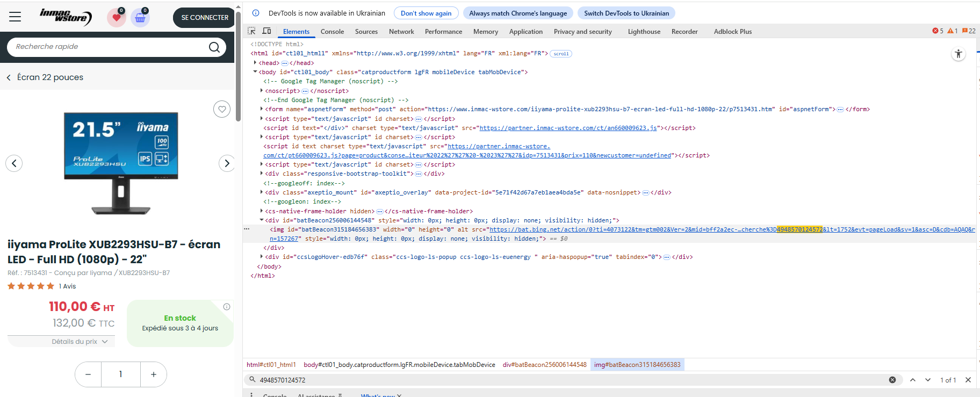Switch to the Console tab

pos(332,32)
